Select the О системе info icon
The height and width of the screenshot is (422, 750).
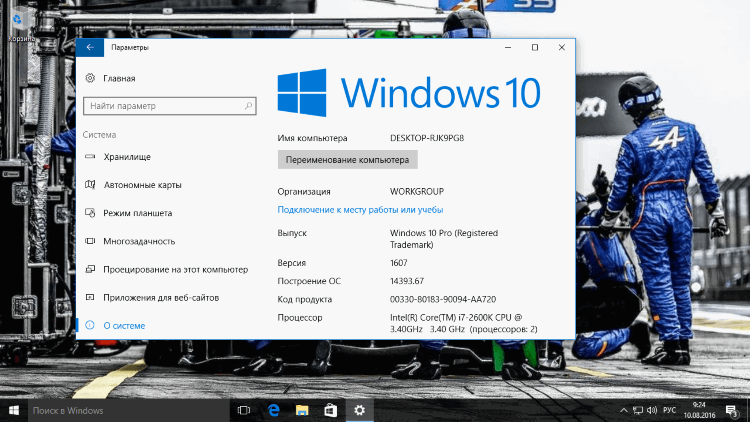(x=90, y=325)
